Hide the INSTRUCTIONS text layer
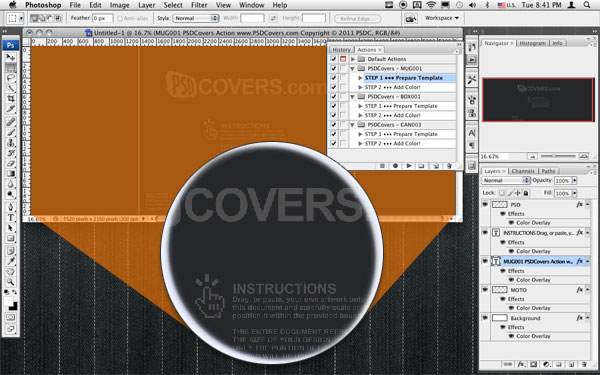This screenshot has height=375, width=600. (x=485, y=233)
